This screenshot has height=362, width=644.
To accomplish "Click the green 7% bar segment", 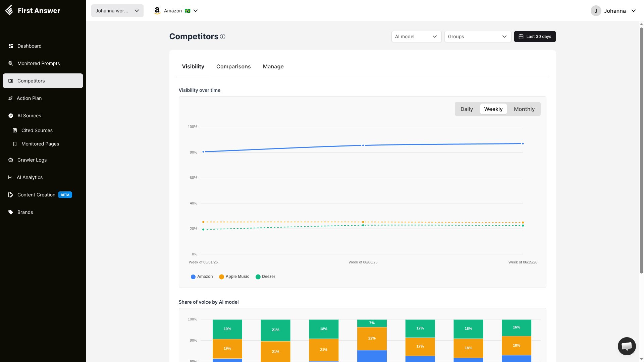I will (372, 323).
